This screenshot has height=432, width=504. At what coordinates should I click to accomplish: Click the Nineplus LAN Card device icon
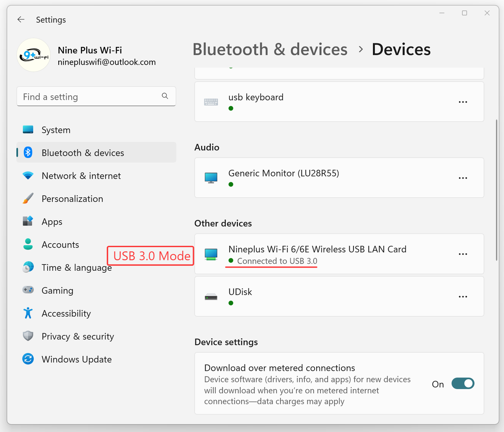(x=211, y=254)
